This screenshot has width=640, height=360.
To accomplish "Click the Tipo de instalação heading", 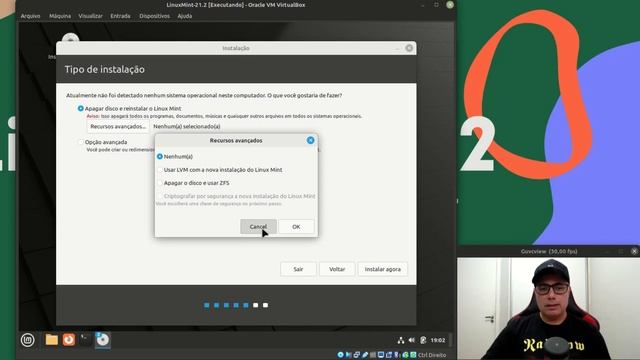I will (x=104, y=69).
